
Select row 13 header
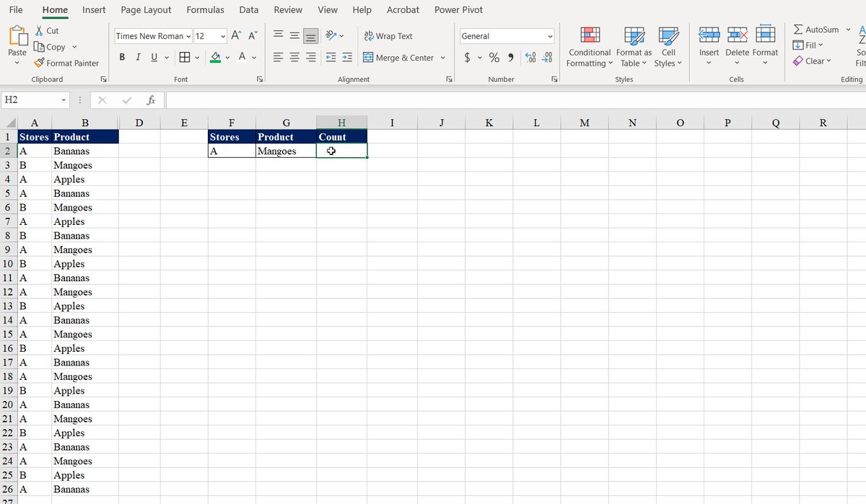pyautogui.click(x=8, y=306)
